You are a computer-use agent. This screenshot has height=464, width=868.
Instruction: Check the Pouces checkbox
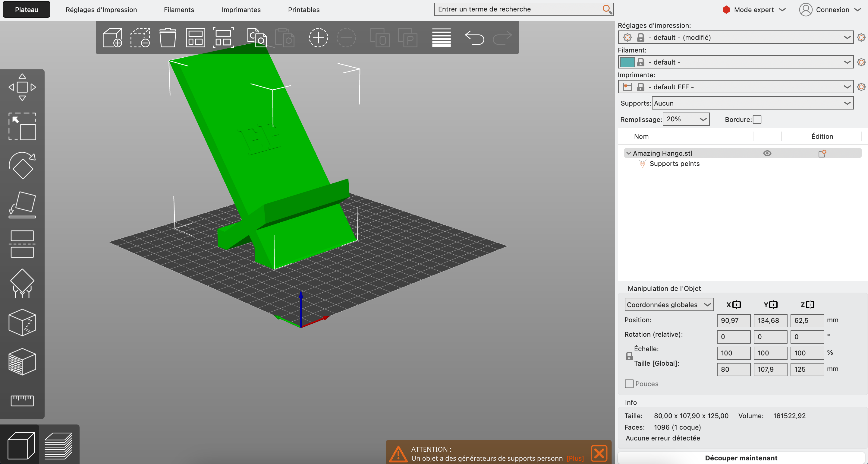(629, 384)
